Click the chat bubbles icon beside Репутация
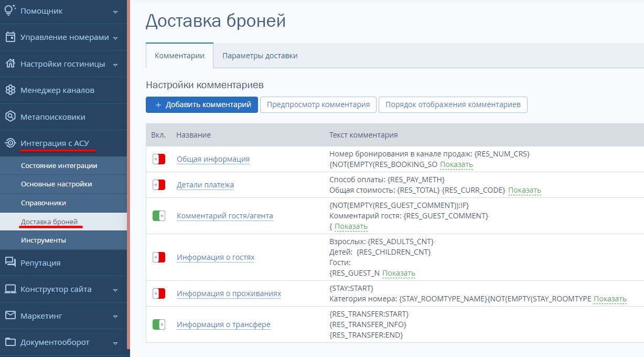The width and height of the screenshot is (644, 357). [x=10, y=262]
